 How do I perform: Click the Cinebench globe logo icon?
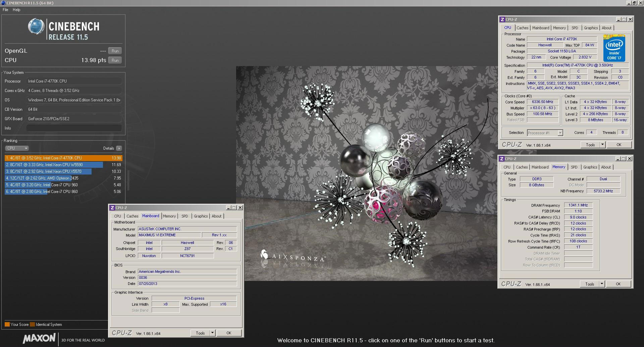coord(36,27)
